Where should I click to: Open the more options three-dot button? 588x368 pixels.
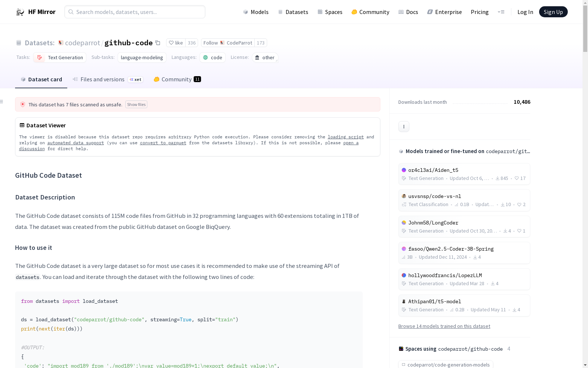[x=404, y=127]
